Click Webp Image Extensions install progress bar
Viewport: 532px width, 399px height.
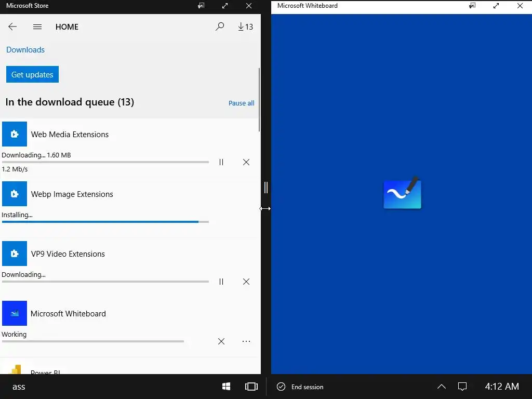(105, 222)
